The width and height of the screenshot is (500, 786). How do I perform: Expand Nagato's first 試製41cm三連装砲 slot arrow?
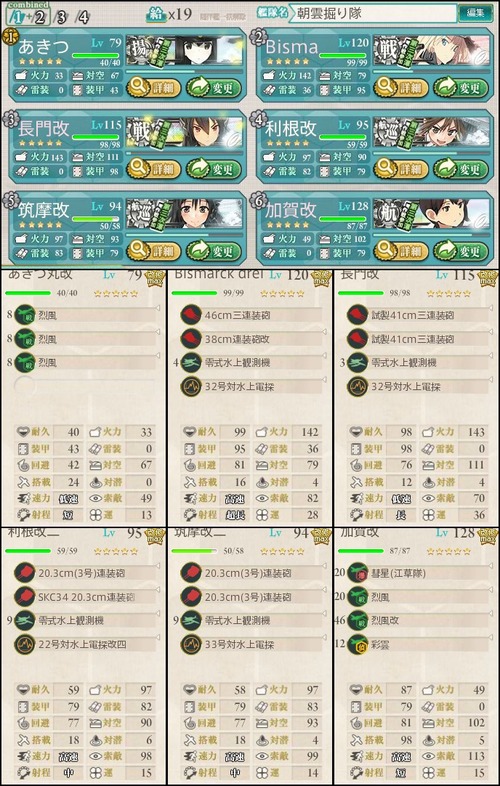[x=490, y=308]
